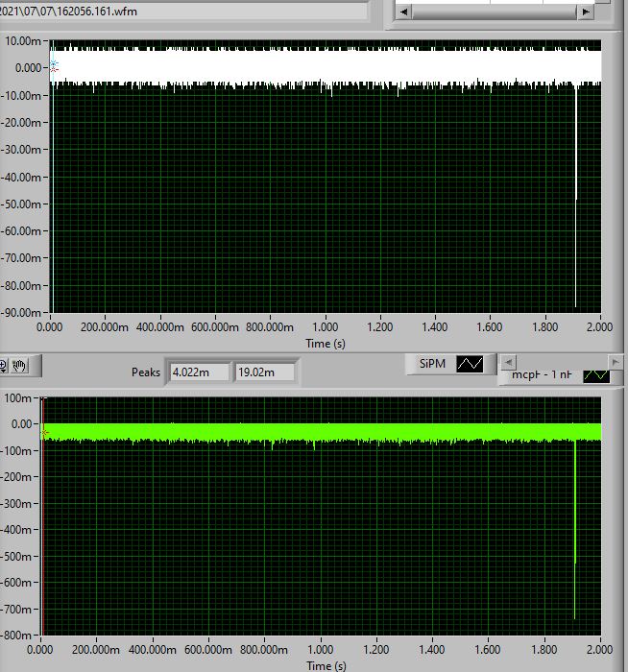The image size is (628, 672).
Task: Click the SiPM plot line sample icon
Action: pos(470,364)
